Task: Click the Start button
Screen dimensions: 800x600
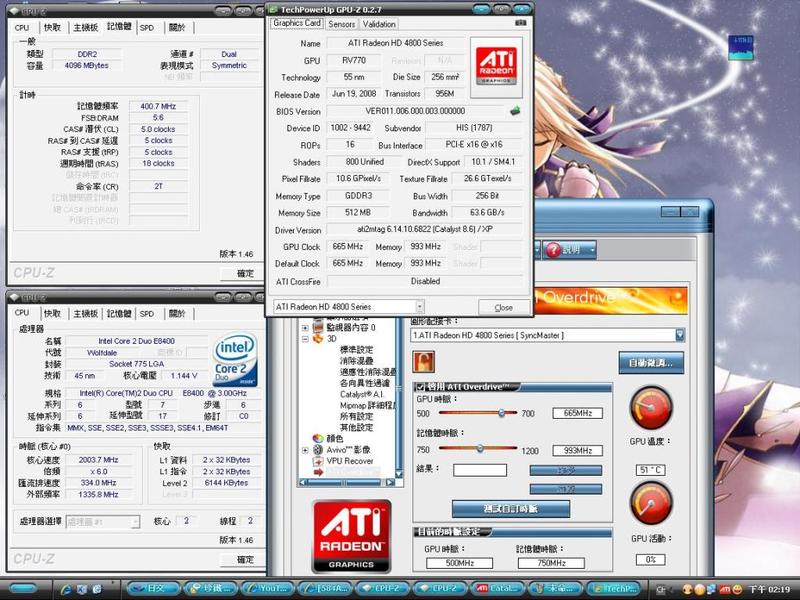Action: [x=22, y=589]
